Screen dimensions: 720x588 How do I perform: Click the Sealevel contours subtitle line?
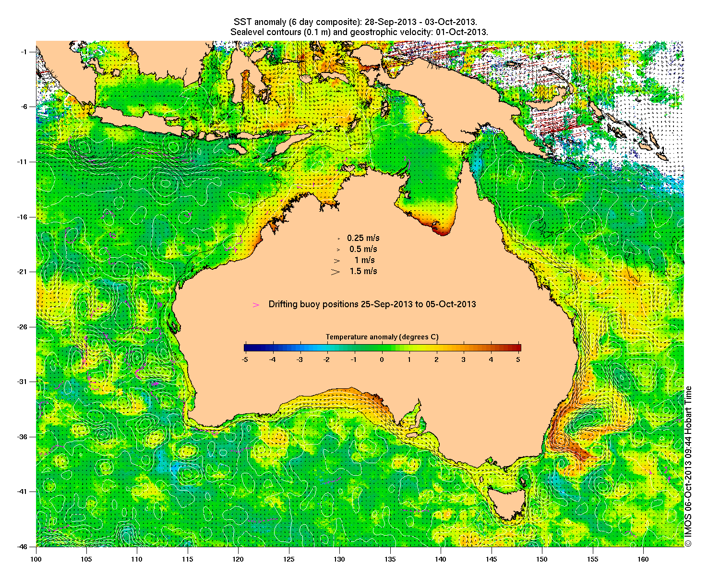tap(359, 32)
